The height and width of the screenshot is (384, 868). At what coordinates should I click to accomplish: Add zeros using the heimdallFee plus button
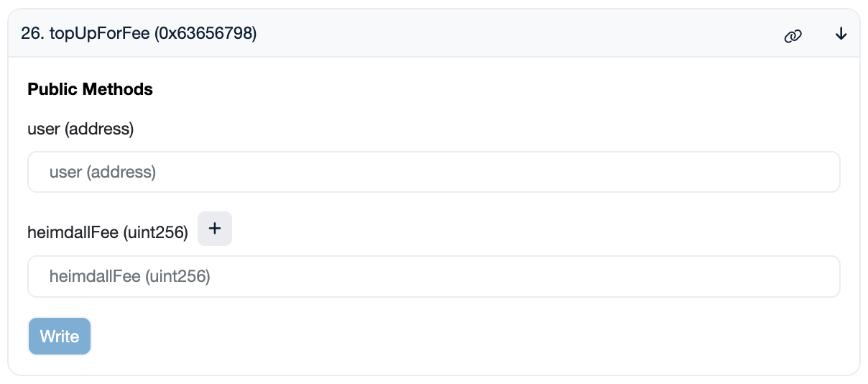pos(214,229)
